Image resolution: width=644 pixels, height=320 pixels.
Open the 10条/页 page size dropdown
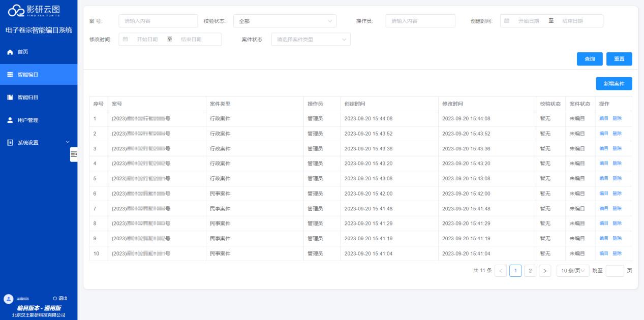[572, 271]
